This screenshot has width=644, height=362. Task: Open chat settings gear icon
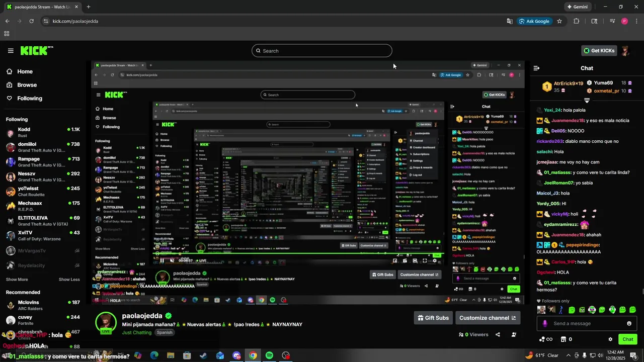click(x=610, y=339)
